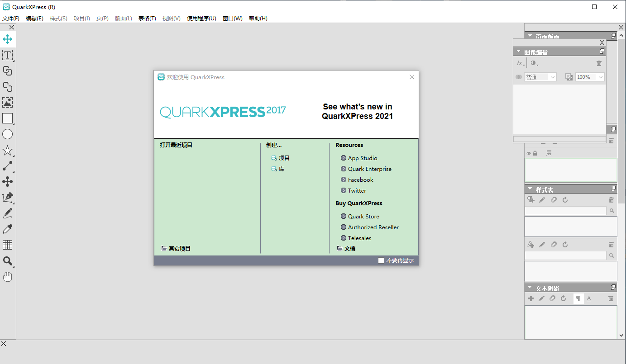Select the Oval Box tool
This screenshot has width=626, height=364.
[7, 134]
